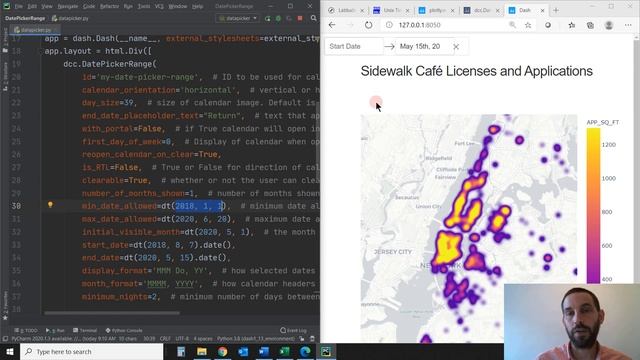Screen dimensions: 640x360
Task: Open PyCharm search everywhere magnifier
Action: [313, 18]
